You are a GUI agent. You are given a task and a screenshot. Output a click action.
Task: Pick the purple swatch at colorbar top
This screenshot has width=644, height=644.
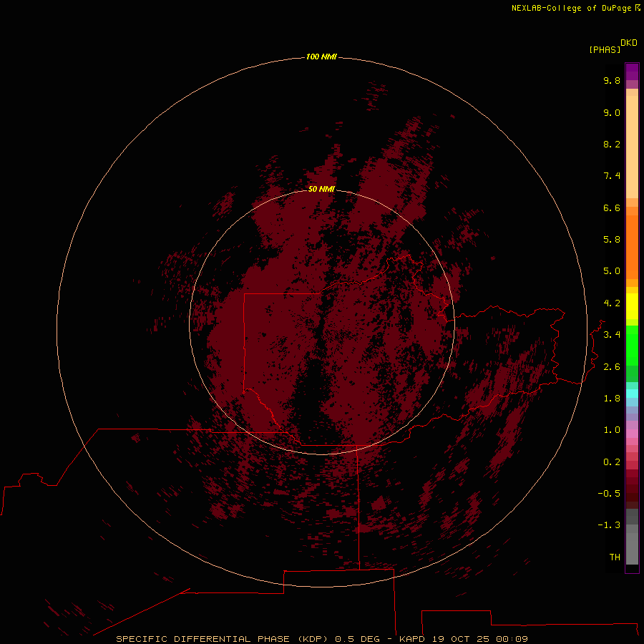(632, 72)
